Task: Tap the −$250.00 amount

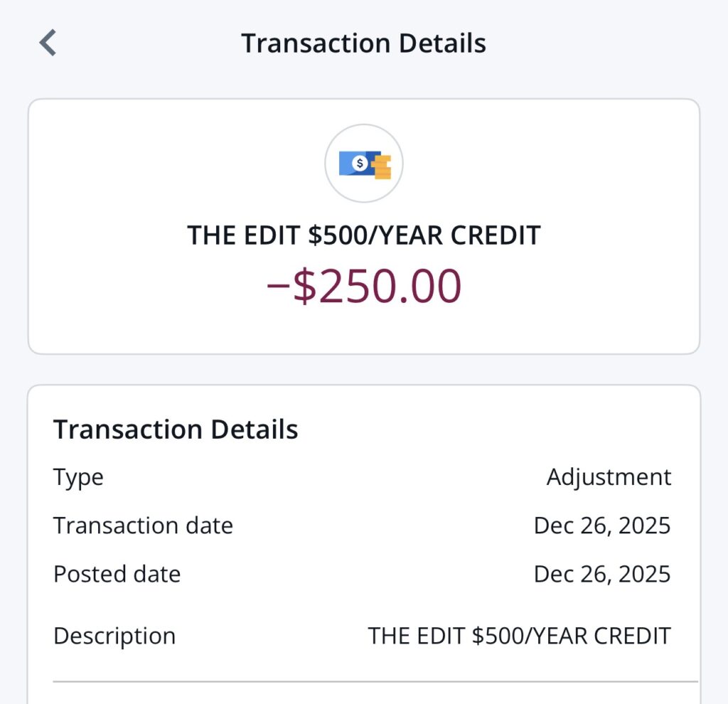Action: click(363, 287)
